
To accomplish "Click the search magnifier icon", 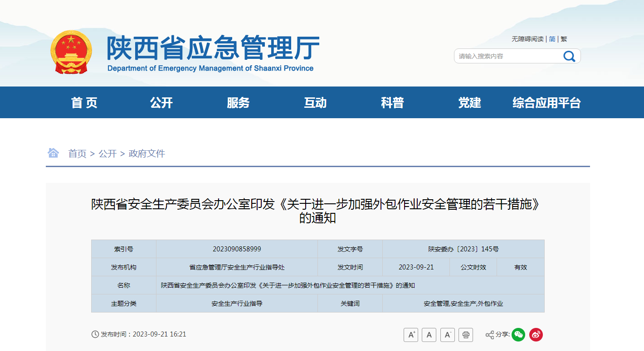I will point(569,56).
